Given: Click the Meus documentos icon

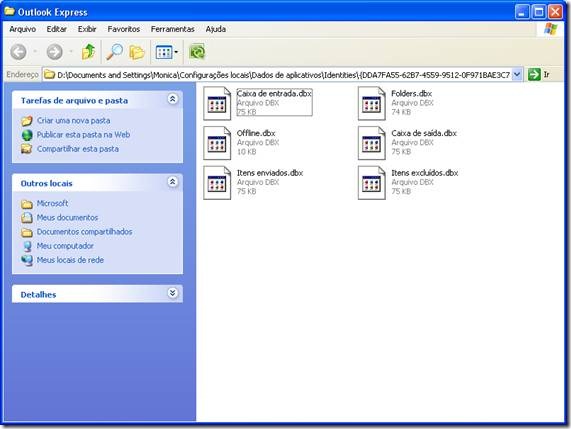Looking at the screenshot, I should (27, 218).
